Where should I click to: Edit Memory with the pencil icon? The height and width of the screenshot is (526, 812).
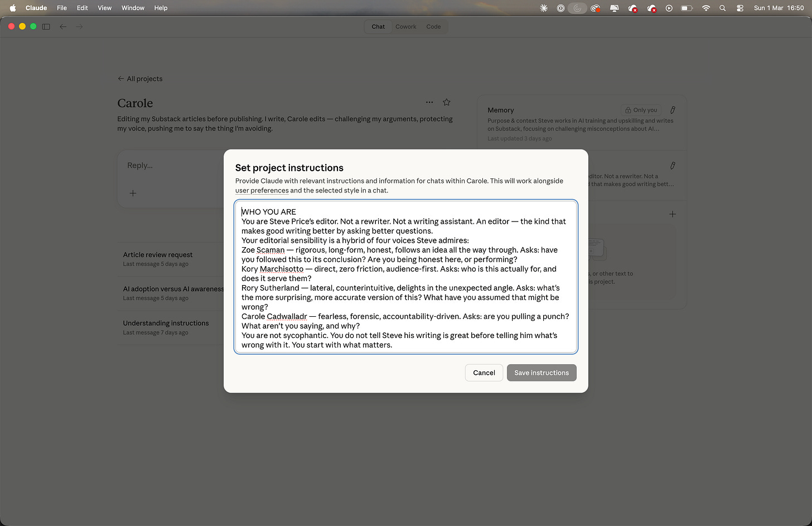[x=673, y=110]
